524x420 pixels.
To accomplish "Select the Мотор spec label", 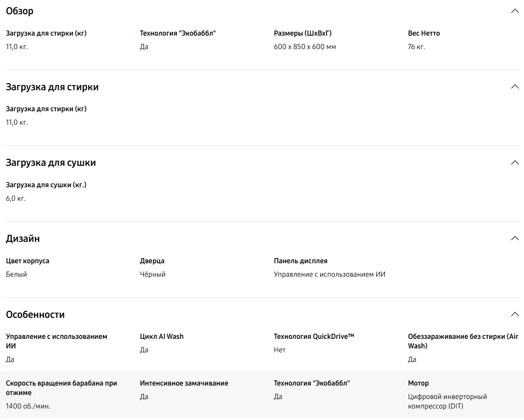I will pyautogui.click(x=418, y=383).
